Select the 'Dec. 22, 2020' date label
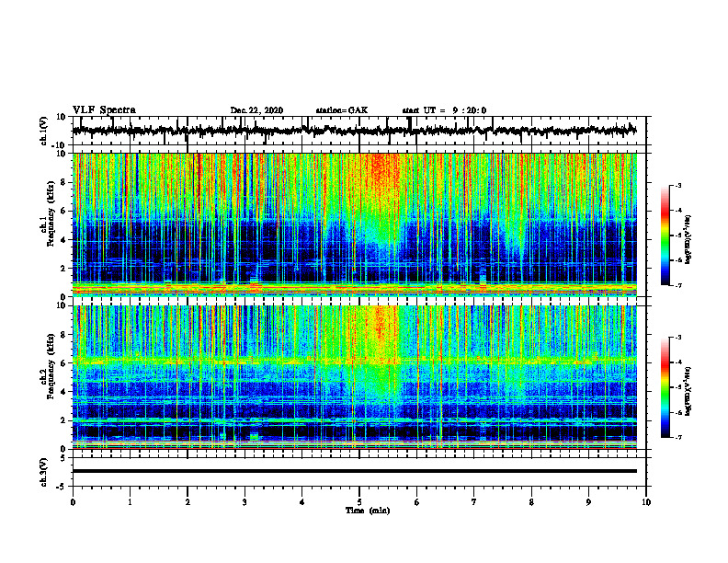Screen dimensions: 728x563 [256, 110]
